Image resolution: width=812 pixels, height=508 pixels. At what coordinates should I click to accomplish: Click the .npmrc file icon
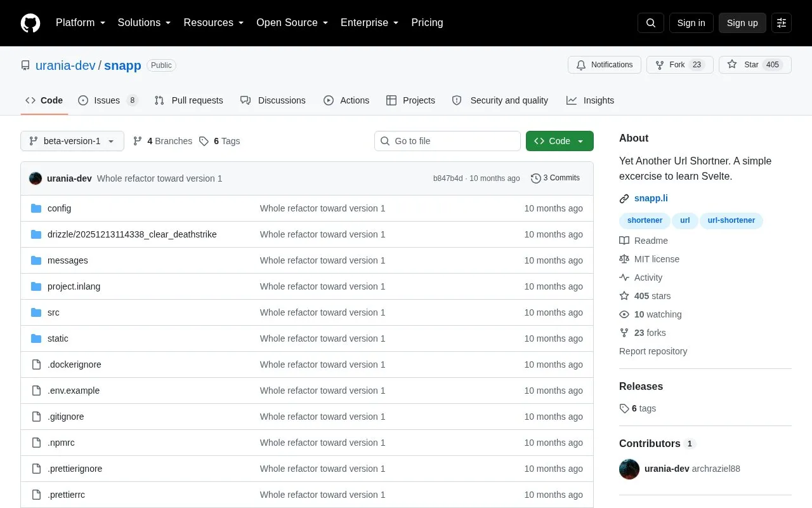[36, 443]
